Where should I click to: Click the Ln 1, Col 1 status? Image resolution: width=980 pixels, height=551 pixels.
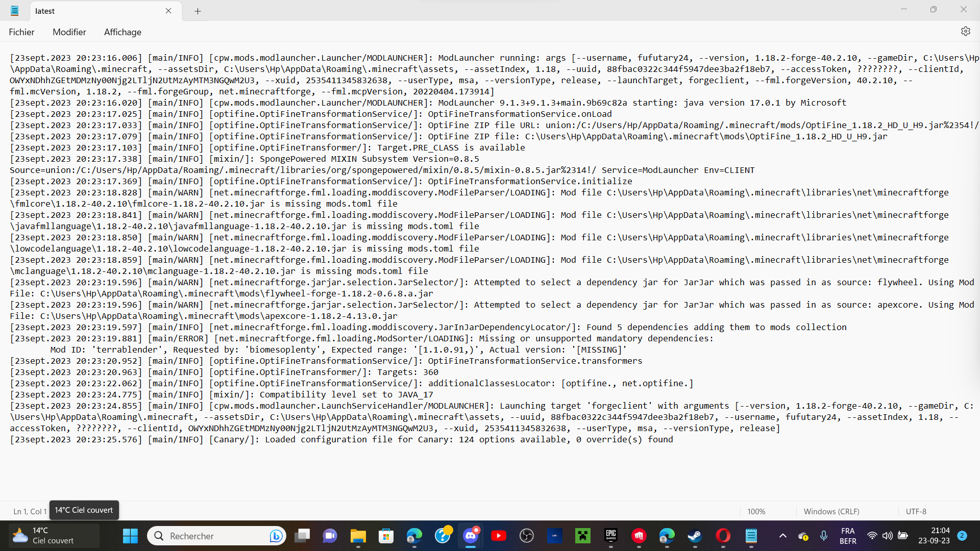point(30,511)
